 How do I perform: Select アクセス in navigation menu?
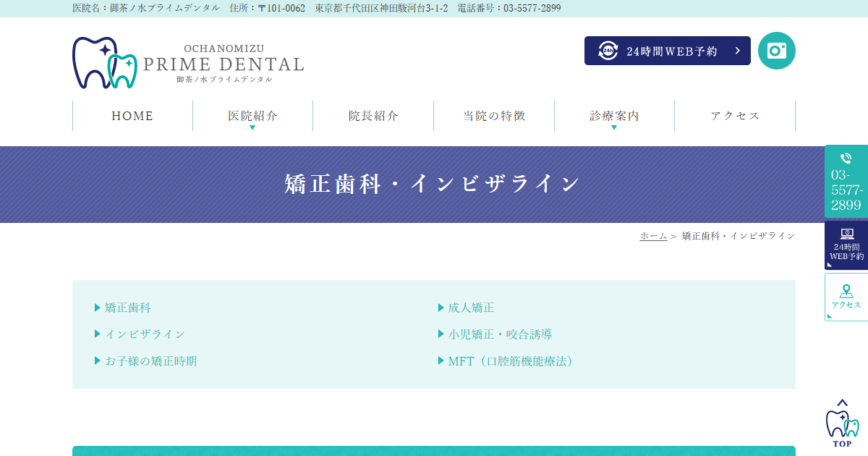735,116
